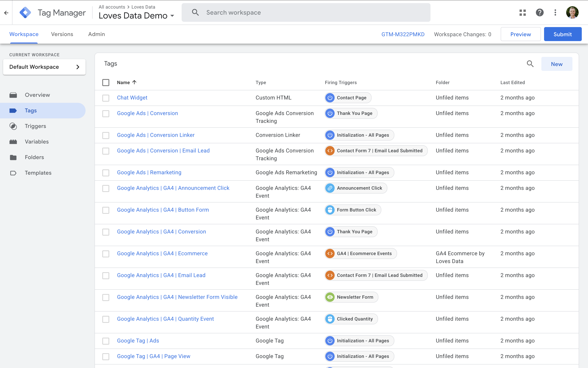The height and width of the screenshot is (368, 588).
Task: Check the Google Ads | Remarketing checkbox
Action: pos(106,173)
